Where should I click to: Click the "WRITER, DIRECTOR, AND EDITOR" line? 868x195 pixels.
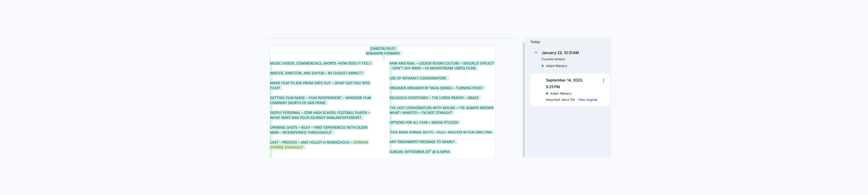click(x=316, y=73)
